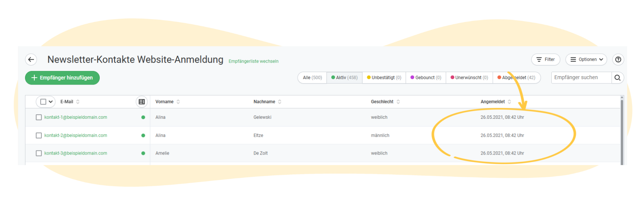Screen dimensions: 644x205
Task: Open the Filter button
Action: 545,59
